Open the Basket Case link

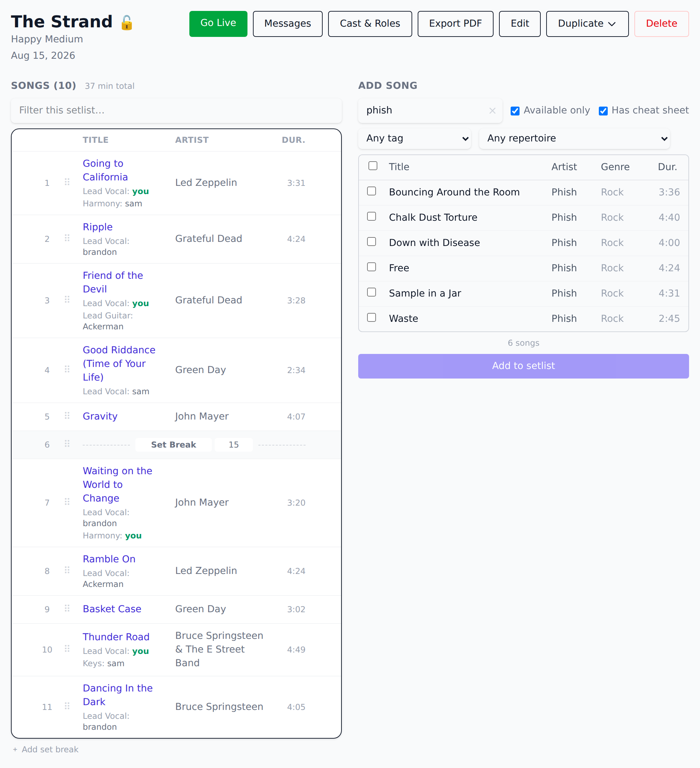(112, 609)
